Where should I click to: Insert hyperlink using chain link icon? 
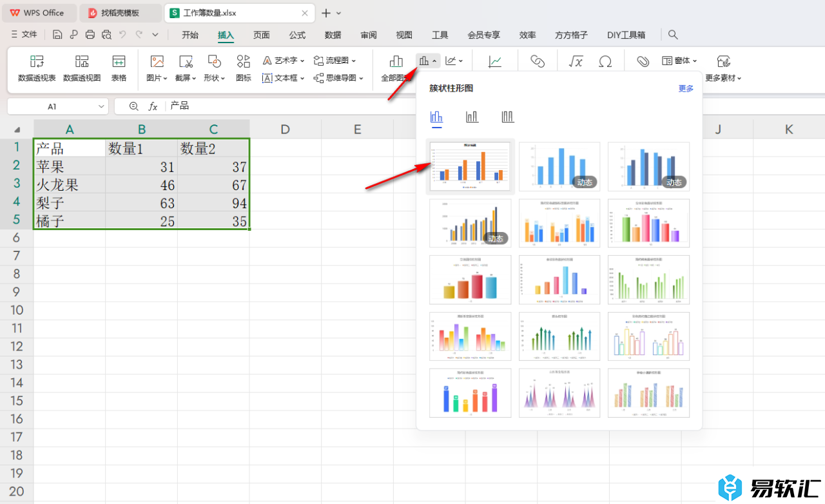pos(538,61)
